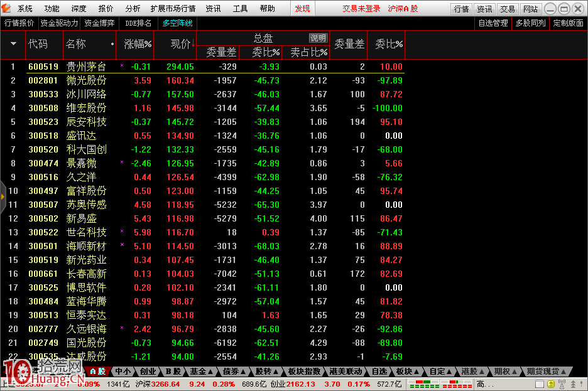588x391 pixels.
Task: Open the 系统 menu
Action: 24,8
